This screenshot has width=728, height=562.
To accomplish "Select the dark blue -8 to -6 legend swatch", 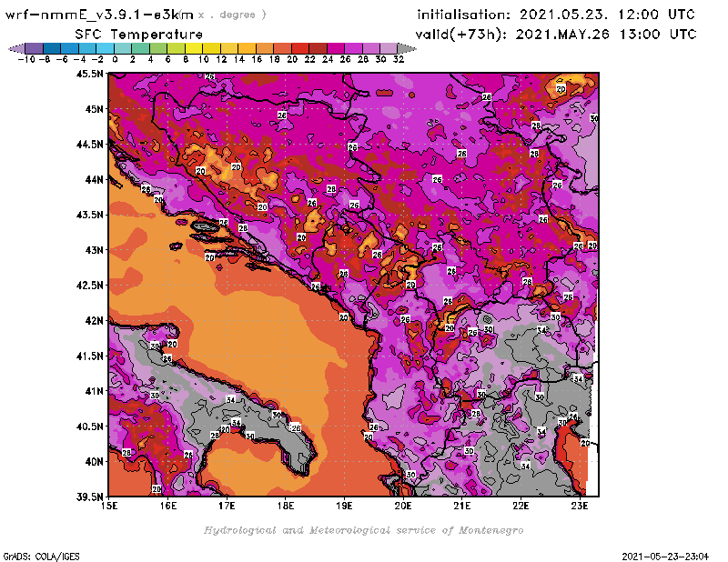I will point(52,48).
